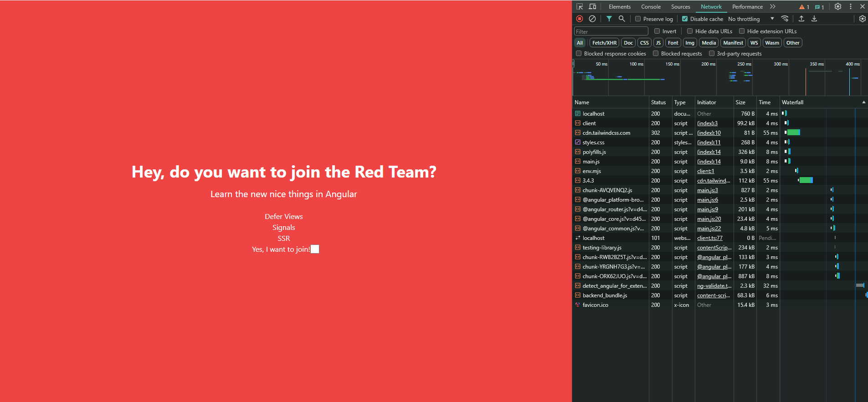Open the No throttling dropdown
Image resolution: width=868 pixels, height=402 pixels.
click(751, 19)
